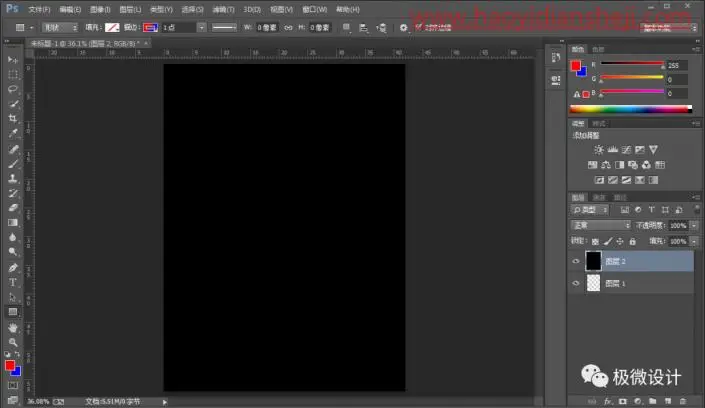Click the stroke color swatch in options bar
The width and height of the screenshot is (705, 408).
pos(150,28)
